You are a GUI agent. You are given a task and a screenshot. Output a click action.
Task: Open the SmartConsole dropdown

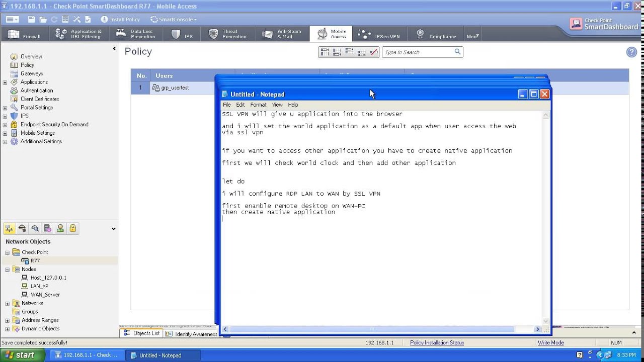[174, 19]
